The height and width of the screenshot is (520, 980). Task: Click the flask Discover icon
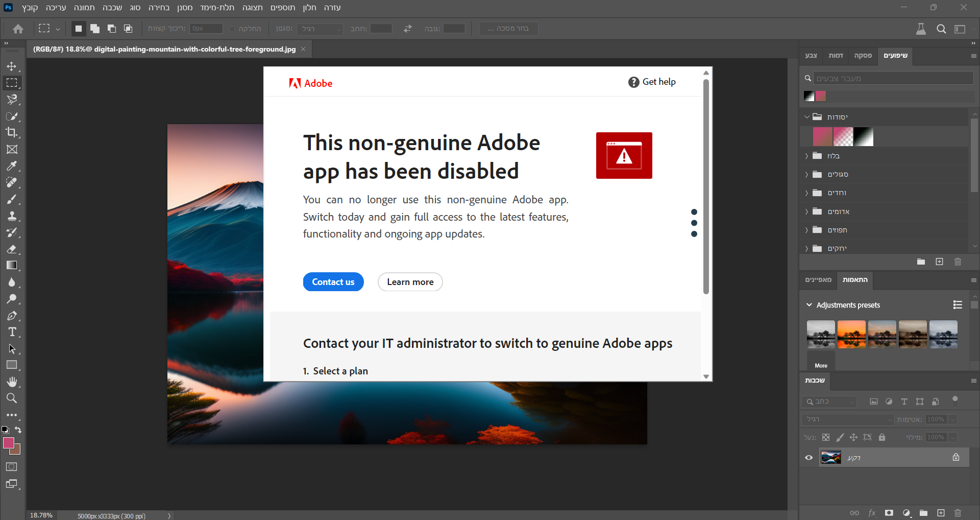[921, 29]
